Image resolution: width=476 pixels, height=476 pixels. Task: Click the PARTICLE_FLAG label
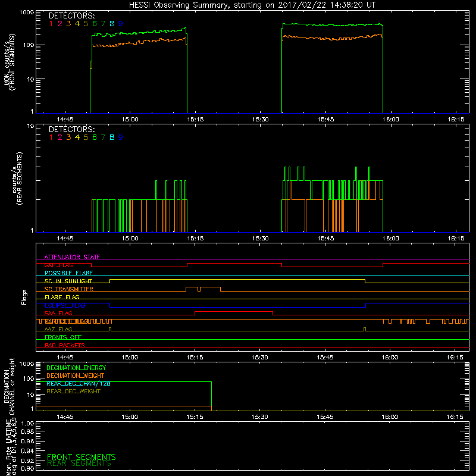67,321
